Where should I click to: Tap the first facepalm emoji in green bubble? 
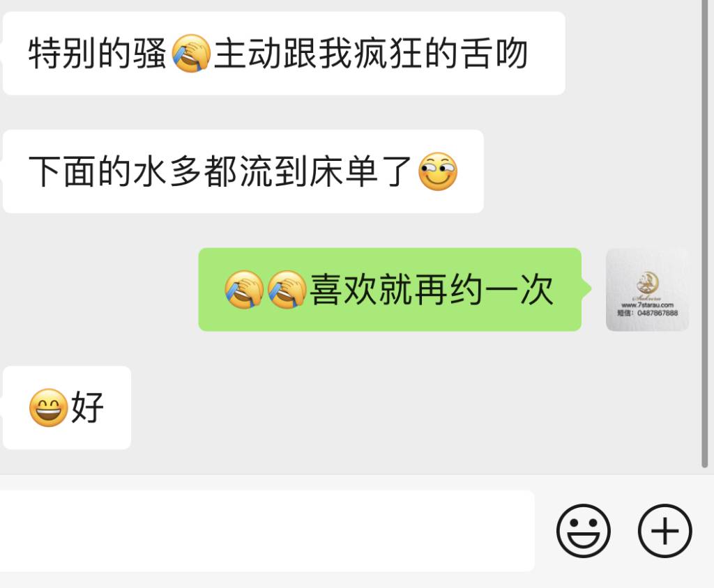pos(244,289)
